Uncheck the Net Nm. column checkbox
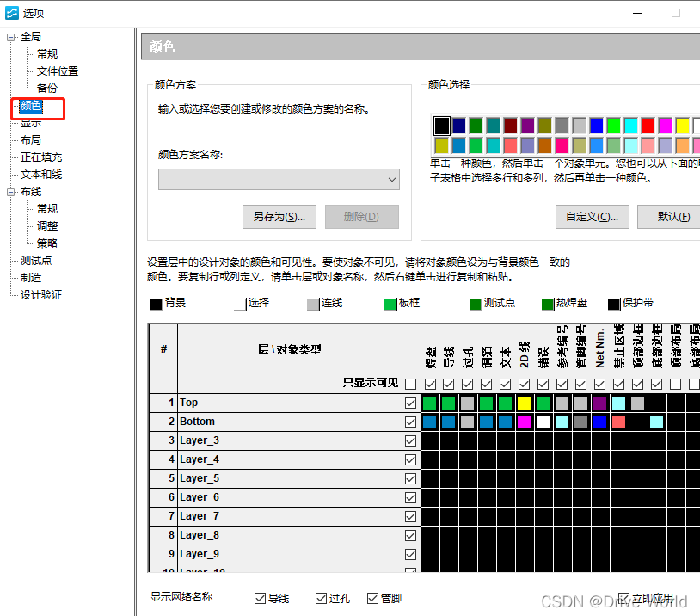The height and width of the screenshot is (616, 700). [x=599, y=384]
